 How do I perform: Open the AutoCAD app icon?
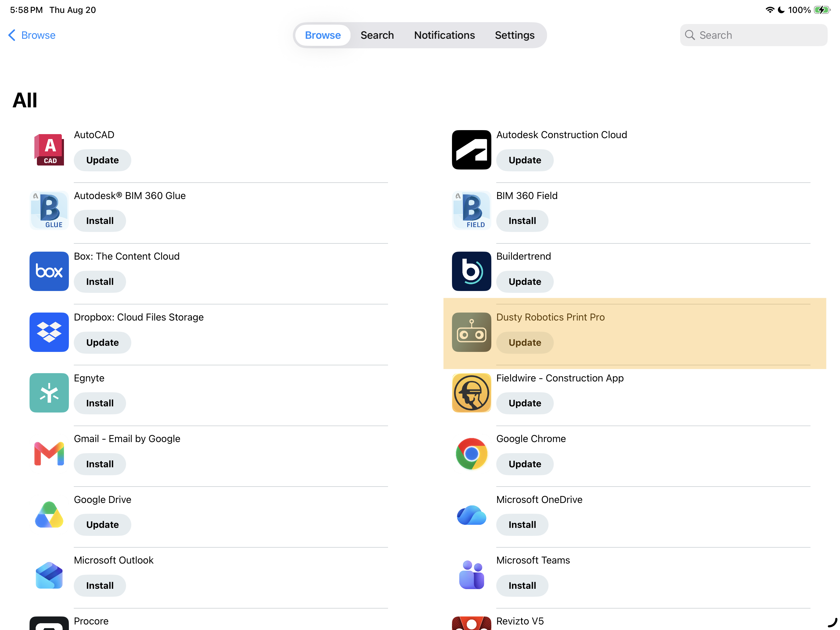(49, 150)
